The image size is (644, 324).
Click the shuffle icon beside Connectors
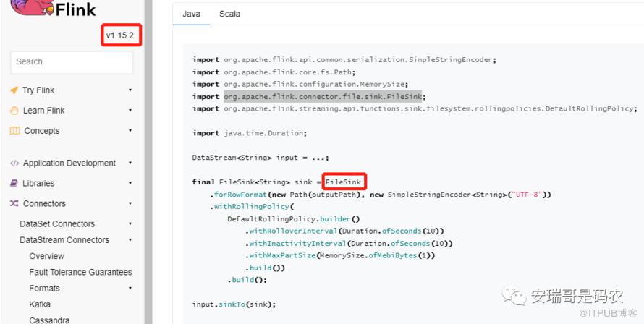[14, 204]
